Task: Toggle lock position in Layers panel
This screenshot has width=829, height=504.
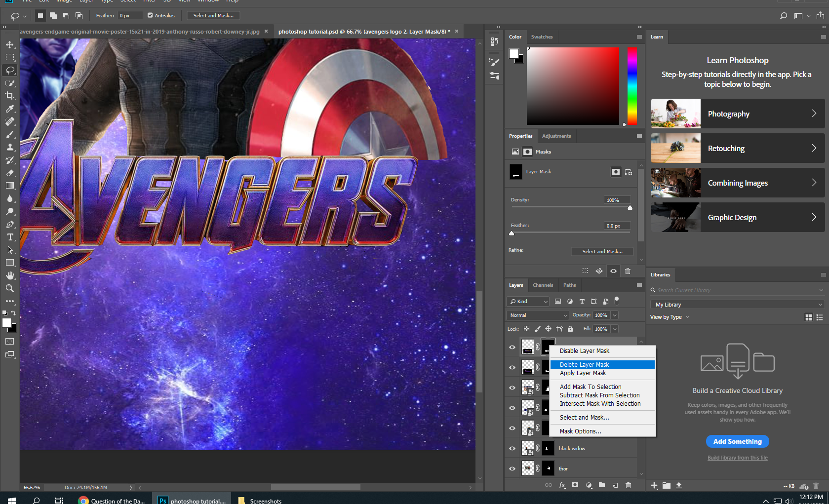Action: click(x=548, y=329)
